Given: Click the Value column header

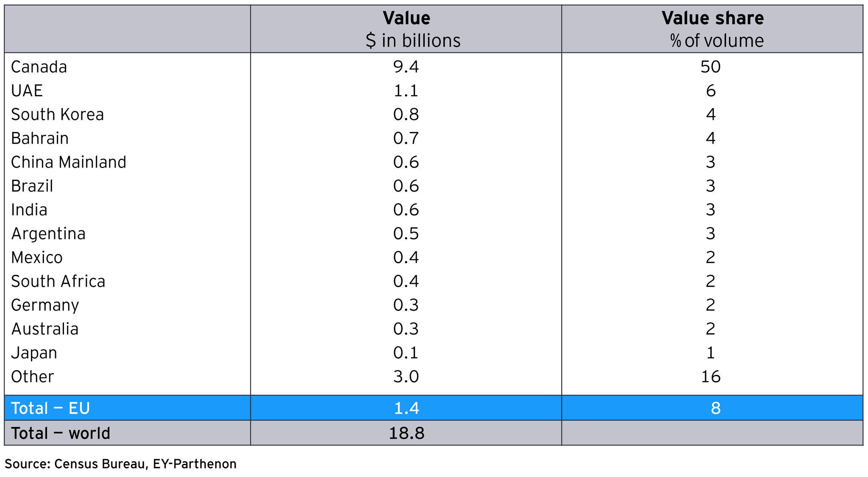Looking at the screenshot, I should 406,29.
